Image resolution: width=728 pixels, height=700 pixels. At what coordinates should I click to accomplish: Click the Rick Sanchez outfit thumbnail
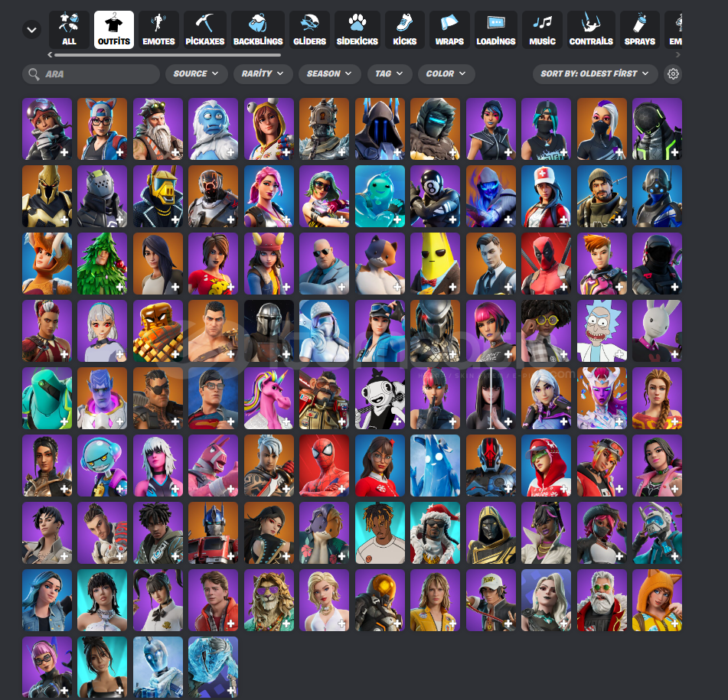pos(602,330)
